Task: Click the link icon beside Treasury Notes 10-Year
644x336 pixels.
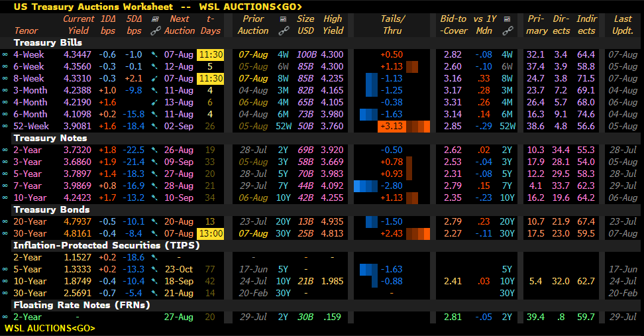Action: 5,197
